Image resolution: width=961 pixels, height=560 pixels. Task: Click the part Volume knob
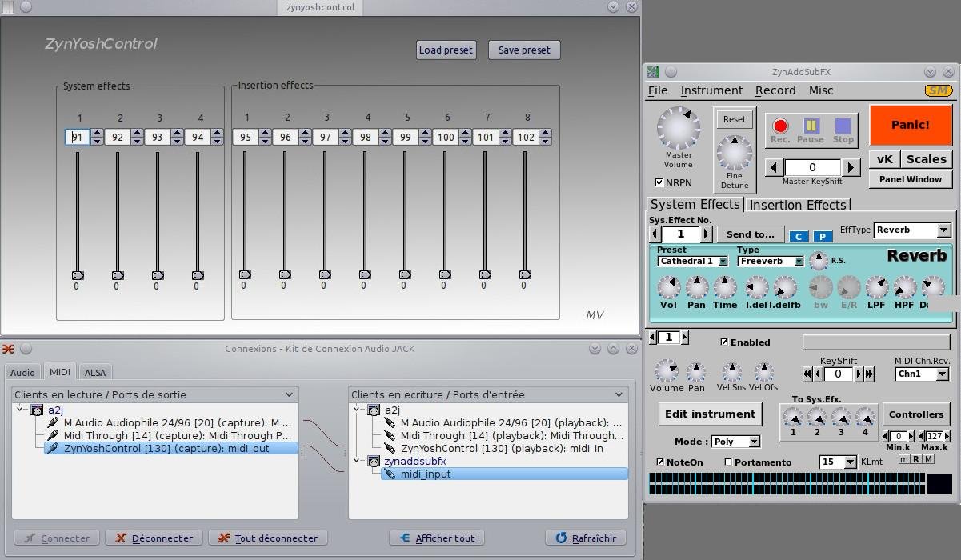[666, 370]
